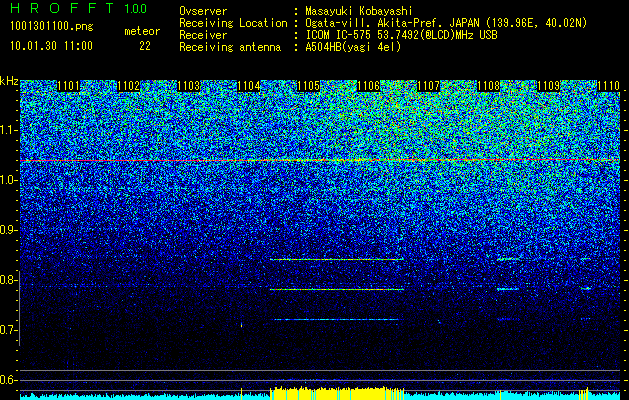Select the 1108 time marker
Image resolution: width=629 pixels, height=400 pixels.
pyautogui.click(x=489, y=86)
